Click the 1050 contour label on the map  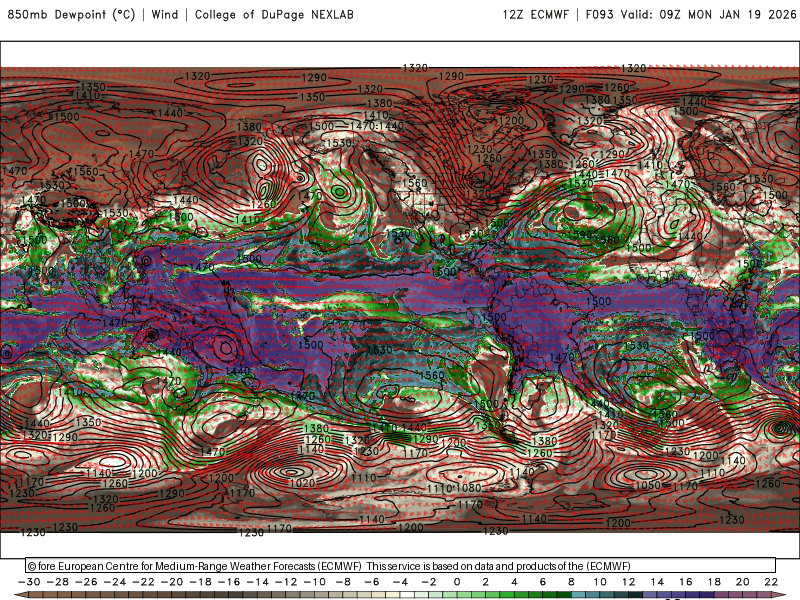(647, 485)
